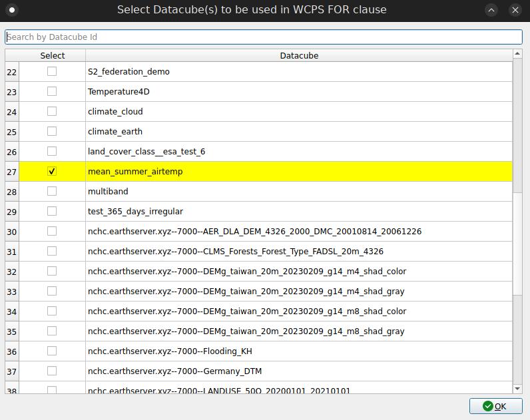Check the CLMS_Forests_Forest_Type row checkbox
The image size is (530, 420).
[52, 251]
